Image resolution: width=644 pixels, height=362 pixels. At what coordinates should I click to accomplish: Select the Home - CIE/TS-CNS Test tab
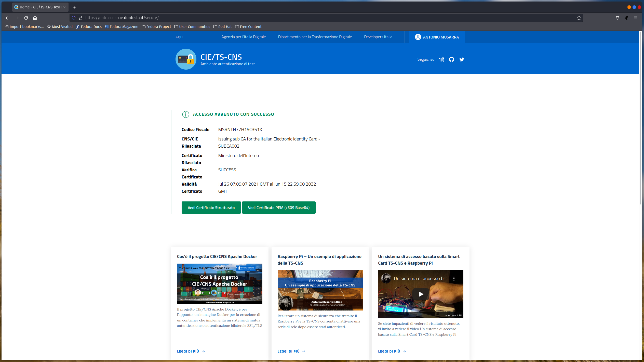pyautogui.click(x=40, y=7)
